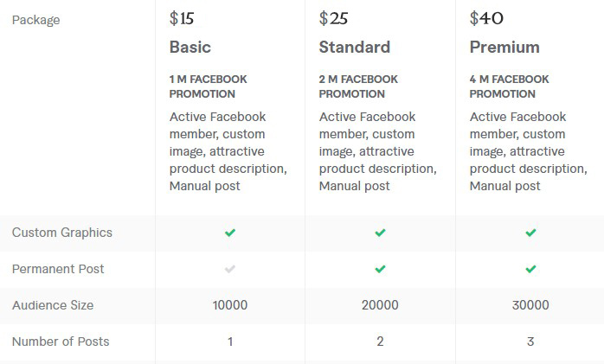Click the $25 Standard price
This screenshot has height=364, width=604.
[x=333, y=18]
